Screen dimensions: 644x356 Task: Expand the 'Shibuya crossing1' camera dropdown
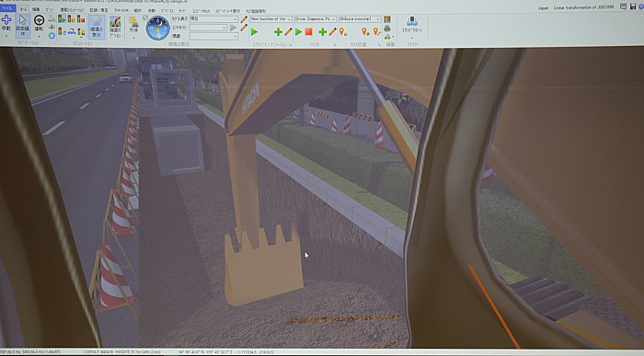360,19
